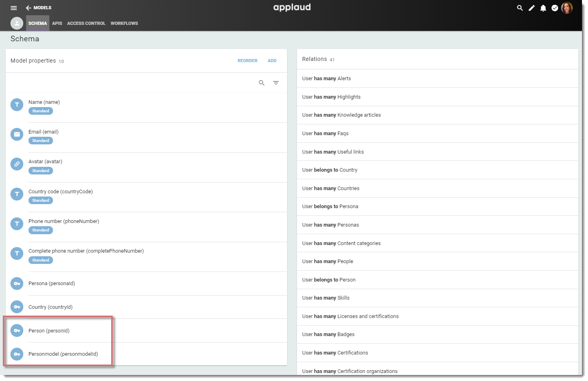Open the Access Control tab
This screenshot has width=588, height=381.
click(x=86, y=23)
